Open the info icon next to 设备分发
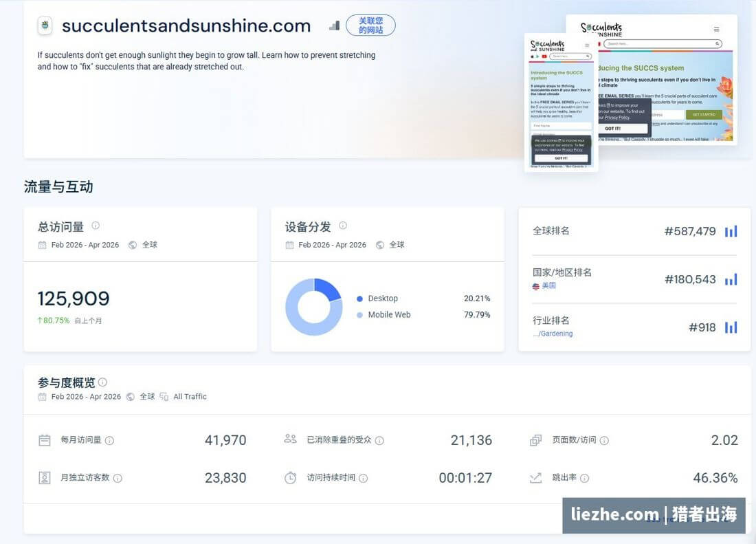Viewport: 756px width, 544px height. [x=343, y=225]
